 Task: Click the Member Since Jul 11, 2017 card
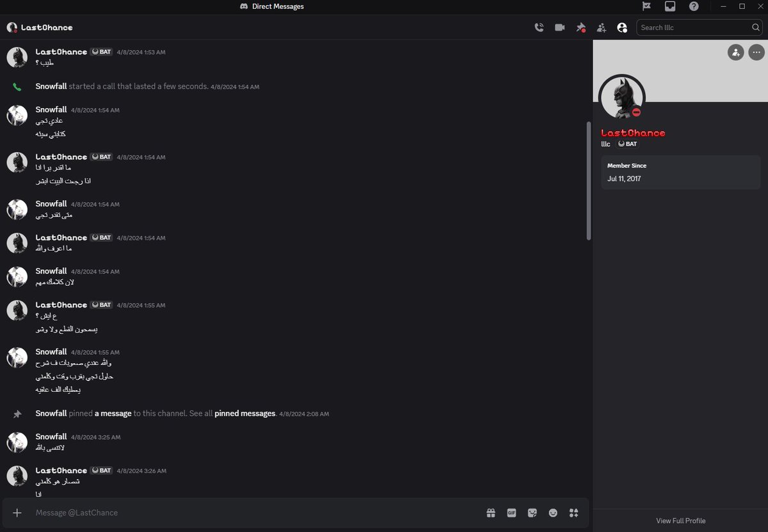point(680,172)
